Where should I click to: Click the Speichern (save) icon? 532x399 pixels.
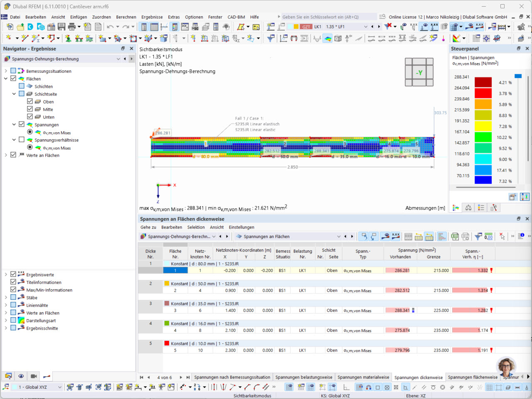[62, 26]
